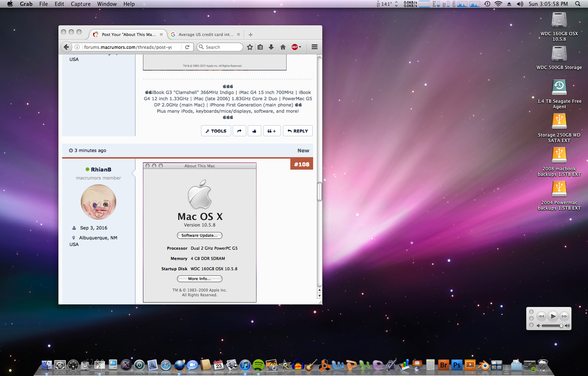This screenshot has width=588, height=376.
Task: Open the volume menu bar icon
Action: tap(520, 4)
